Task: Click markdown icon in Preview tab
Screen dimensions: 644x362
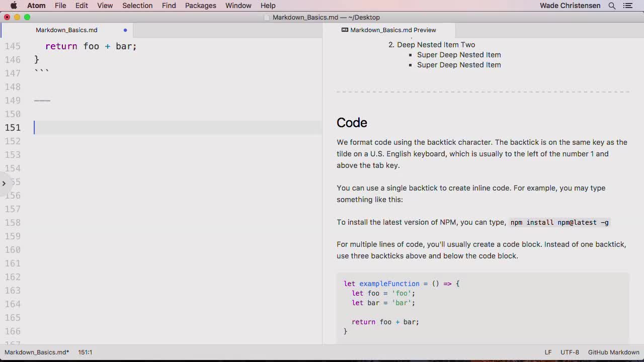Action: point(345,30)
